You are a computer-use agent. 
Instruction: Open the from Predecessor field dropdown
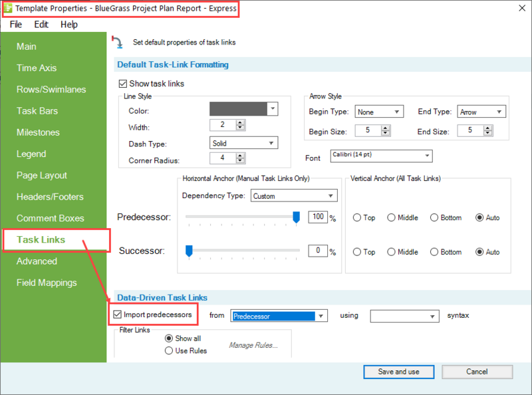pyautogui.click(x=279, y=316)
